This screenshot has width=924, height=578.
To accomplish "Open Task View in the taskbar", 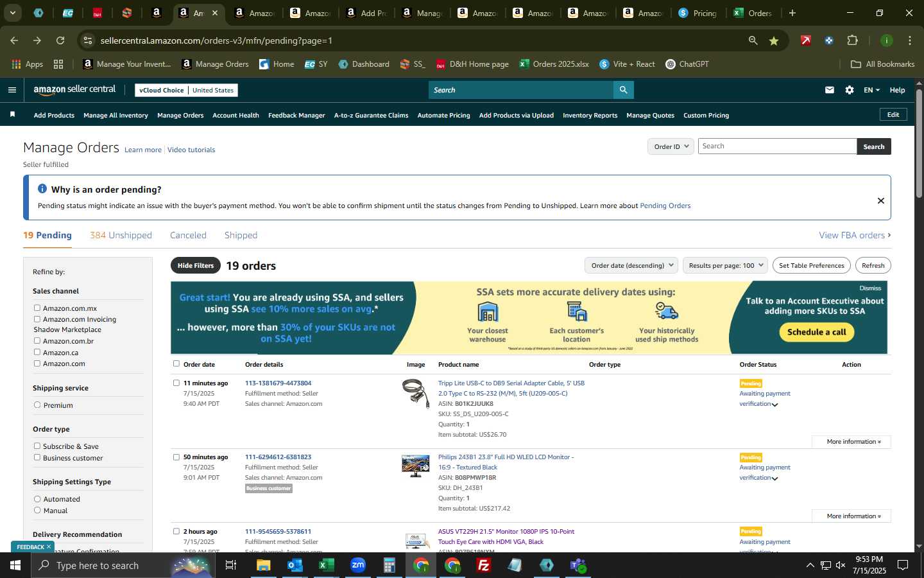I will click(x=231, y=565).
